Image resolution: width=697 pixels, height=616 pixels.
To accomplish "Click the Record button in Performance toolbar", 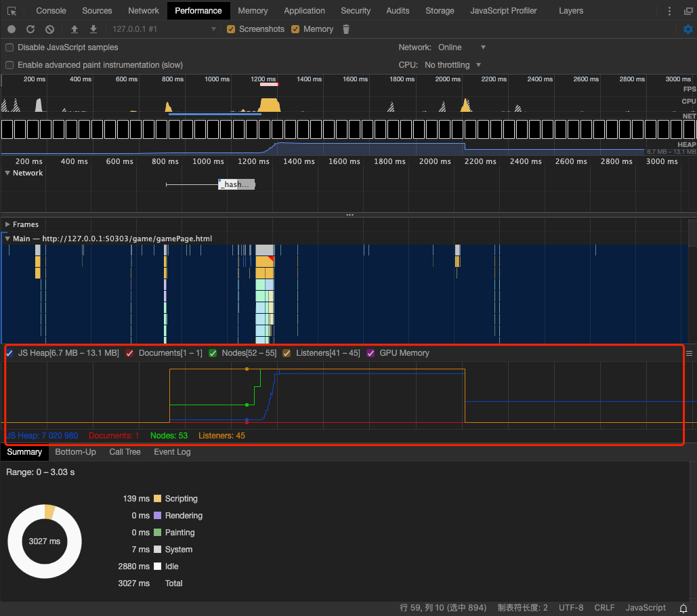I will coord(12,29).
